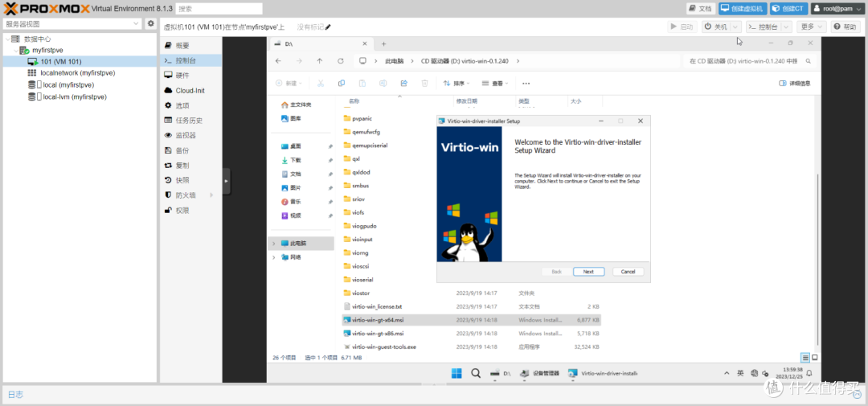Open the 权限 permissions tab

point(190,210)
